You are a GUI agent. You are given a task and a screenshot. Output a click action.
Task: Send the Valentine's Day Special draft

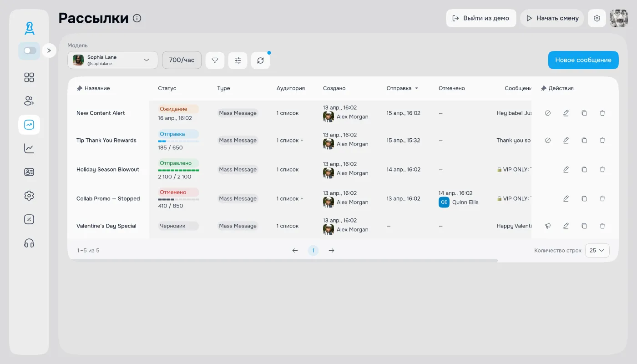coord(548,226)
